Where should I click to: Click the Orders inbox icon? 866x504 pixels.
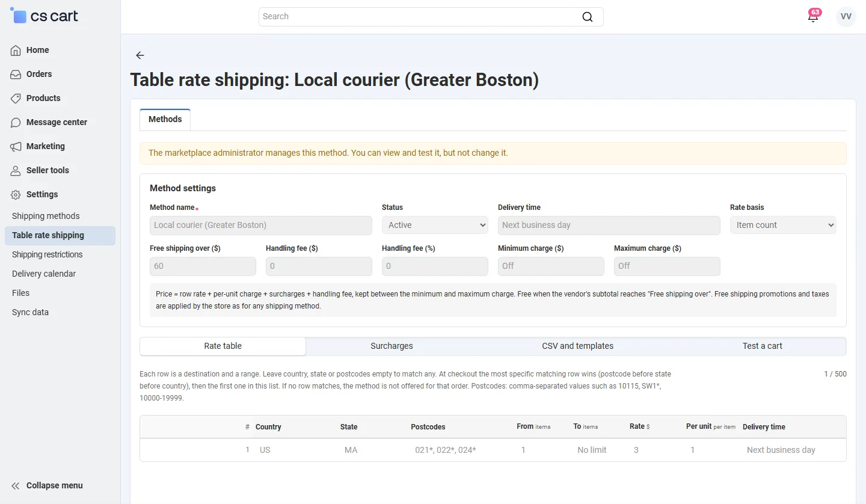(x=16, y=75)
